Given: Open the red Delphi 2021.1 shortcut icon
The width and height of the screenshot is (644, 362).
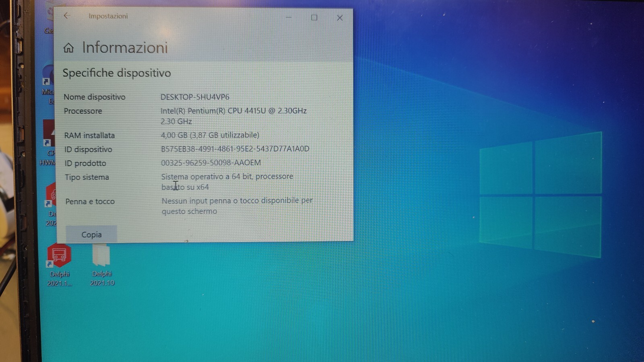Looking at the screenshot, I should [x=59, y=255].
